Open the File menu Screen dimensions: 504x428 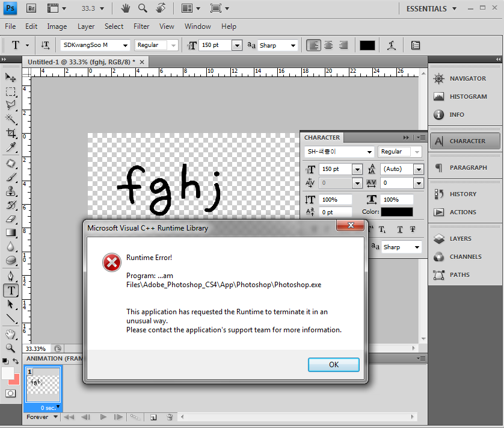(x=10, y=26)
